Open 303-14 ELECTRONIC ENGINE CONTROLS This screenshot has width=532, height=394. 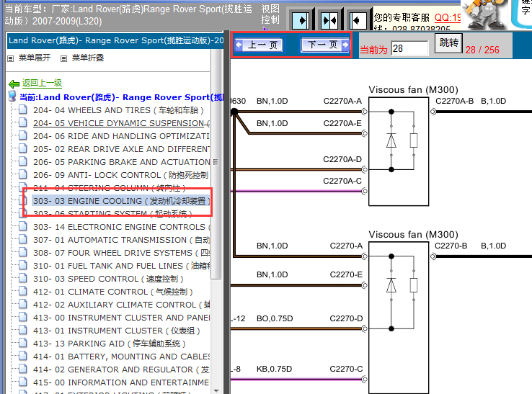coord(121,227)
